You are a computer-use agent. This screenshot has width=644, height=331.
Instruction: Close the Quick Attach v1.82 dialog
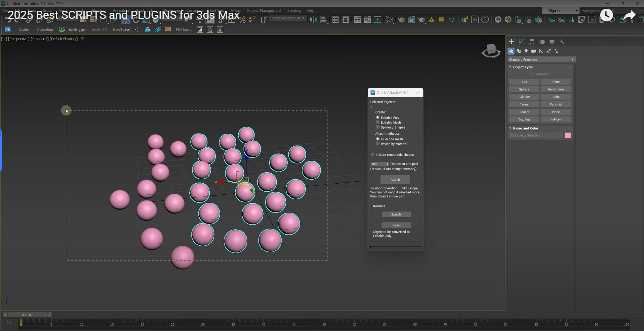[418, 93]
